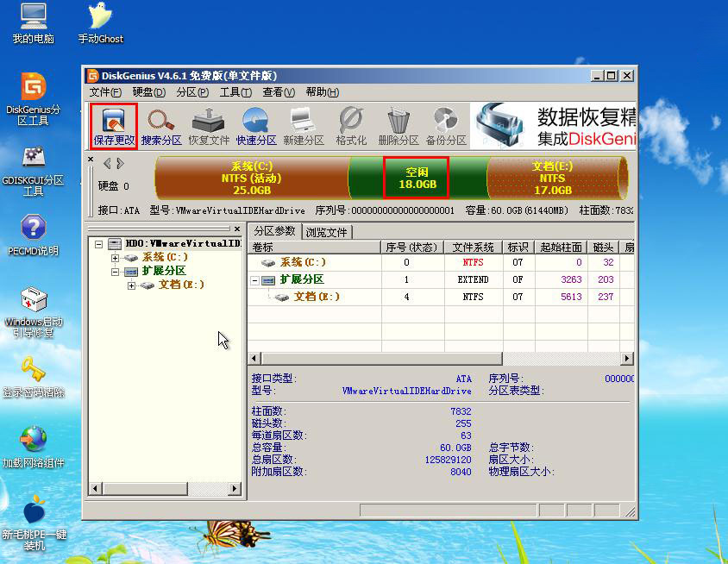Click the 标识 column header
Image resolution: width=728 pixels, height=564 pixels.
coord(518,248)
